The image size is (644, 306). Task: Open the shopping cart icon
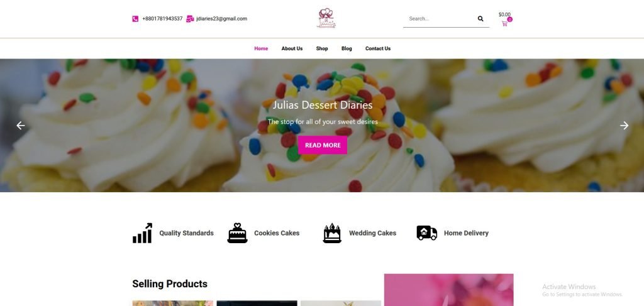[504, 23]
